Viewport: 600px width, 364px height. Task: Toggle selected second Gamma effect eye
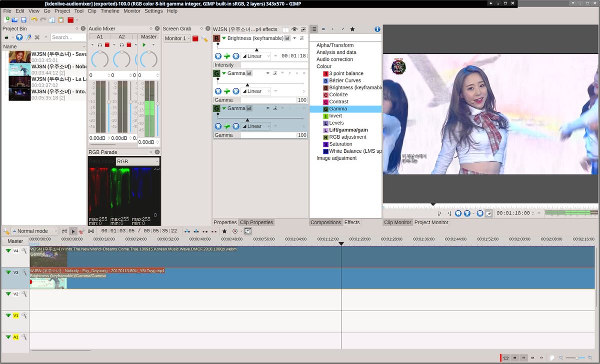(x=267, y=108)
